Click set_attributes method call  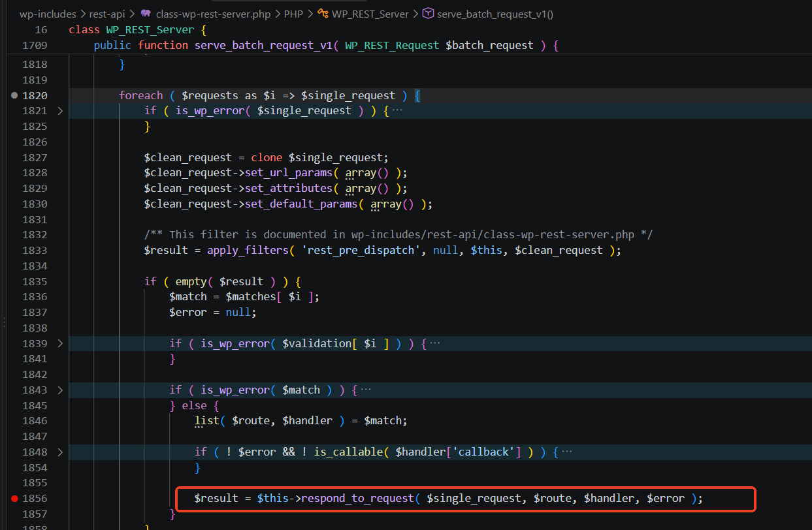289,189
